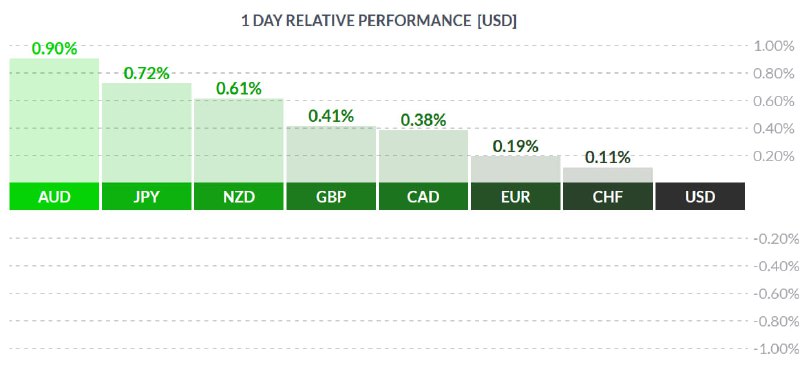The height and width of the screenshot is (365, 800).
Task: Select the CAD currency label
Action: click(423, 197)
